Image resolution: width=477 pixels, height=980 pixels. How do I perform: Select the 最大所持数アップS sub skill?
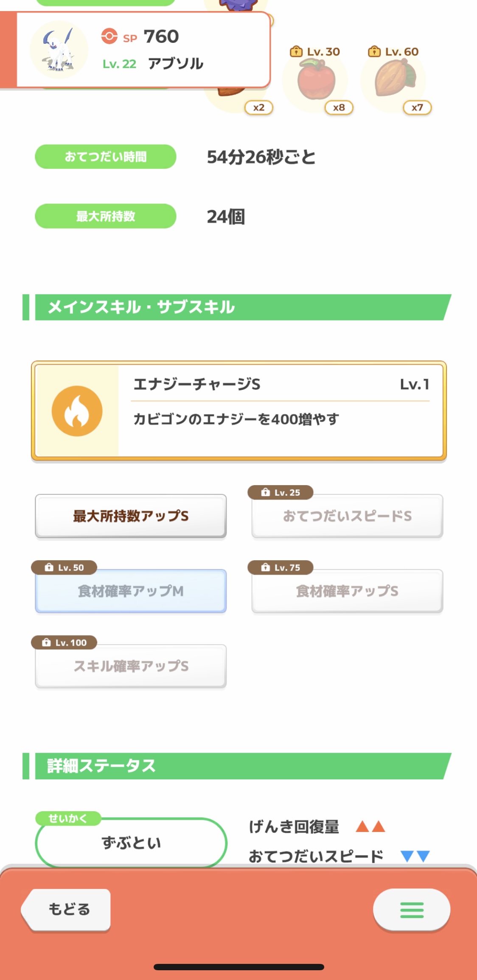point(131,516)
